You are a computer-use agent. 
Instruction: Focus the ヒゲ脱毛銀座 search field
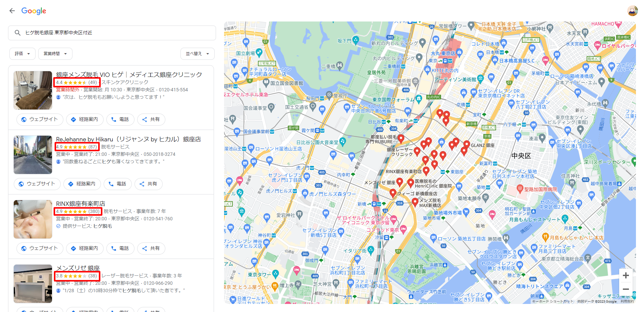(112, 33)
